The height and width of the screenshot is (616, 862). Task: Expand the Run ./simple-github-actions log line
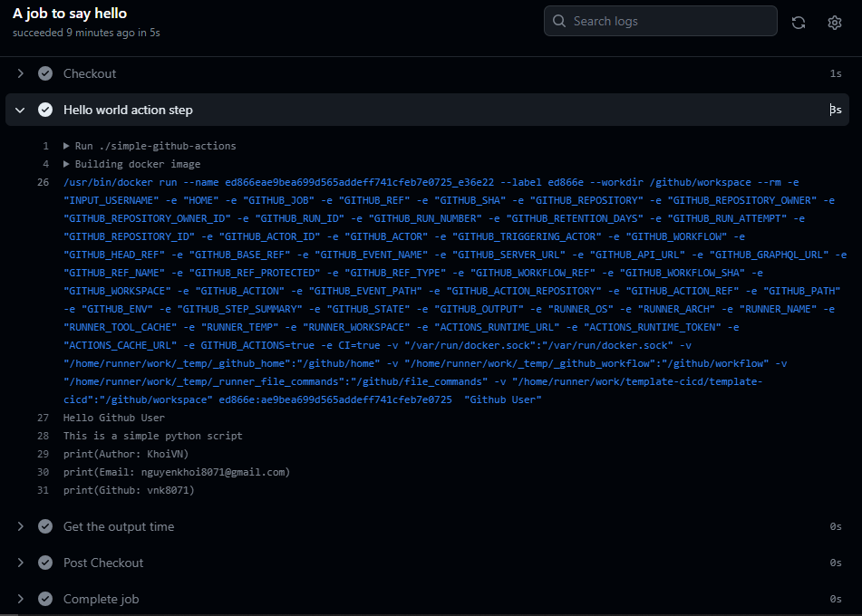(x=64, y=145)
